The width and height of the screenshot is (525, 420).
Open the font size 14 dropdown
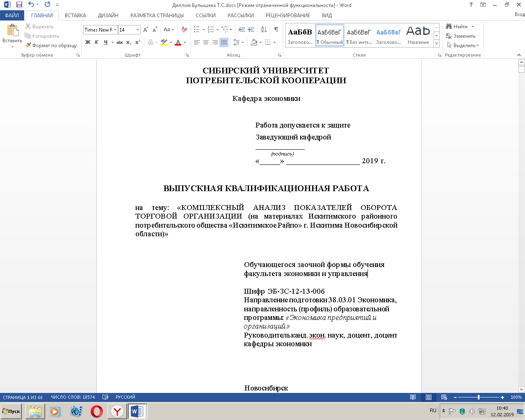[138, 30]
